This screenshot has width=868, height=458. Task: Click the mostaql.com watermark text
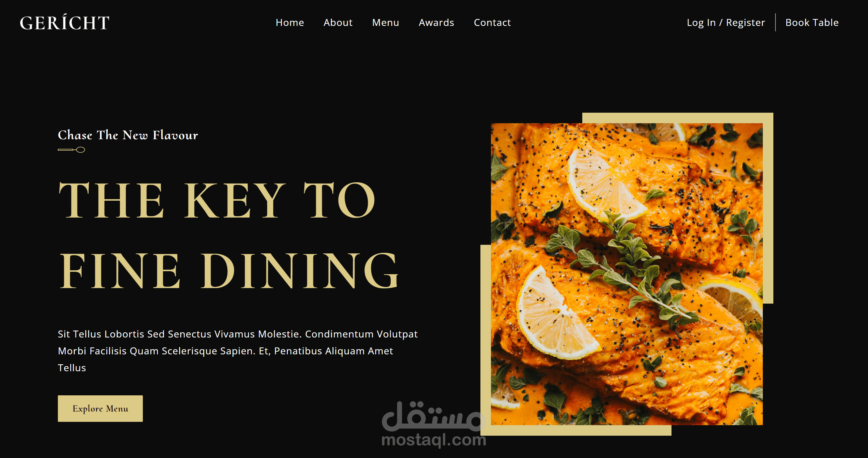click(434, 440)
